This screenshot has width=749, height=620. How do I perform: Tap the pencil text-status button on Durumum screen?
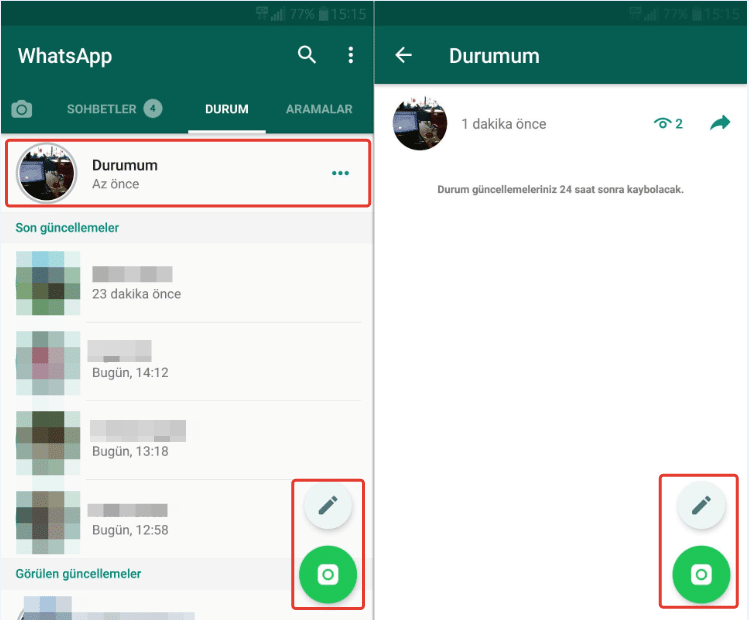[700, 505]
